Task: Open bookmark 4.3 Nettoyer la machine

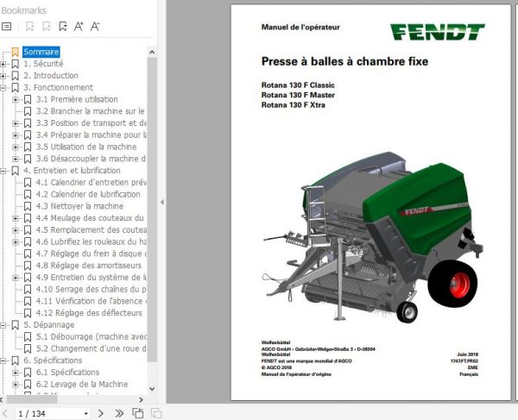Action: pyautogui.click(x=79, y=206)
